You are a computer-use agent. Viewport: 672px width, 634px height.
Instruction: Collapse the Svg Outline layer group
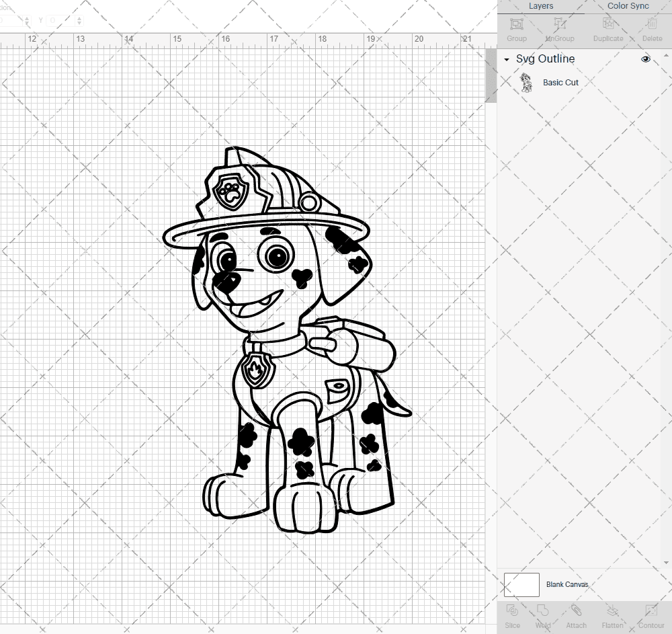pos(506,59)
